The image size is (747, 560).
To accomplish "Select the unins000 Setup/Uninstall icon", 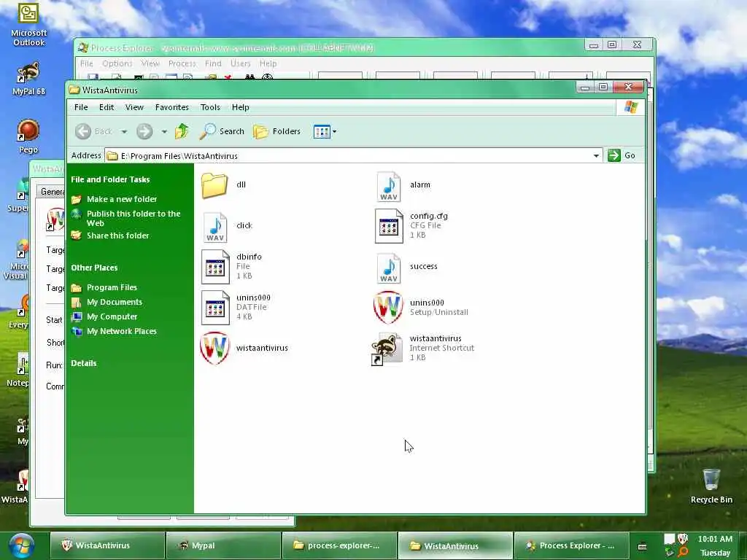I will pos(388,307).
